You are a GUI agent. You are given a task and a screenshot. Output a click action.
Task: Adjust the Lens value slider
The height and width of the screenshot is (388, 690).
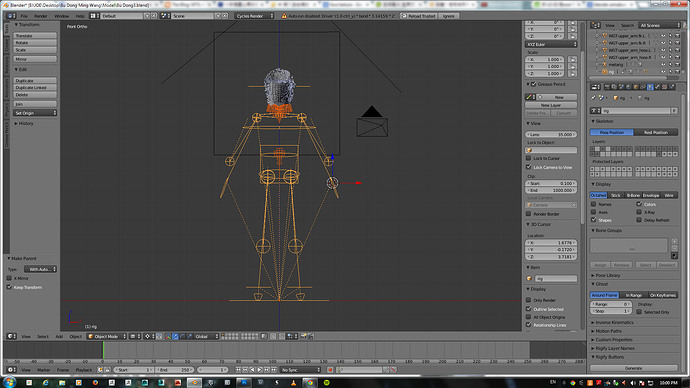pyautogui.click(x=551, y=134)
